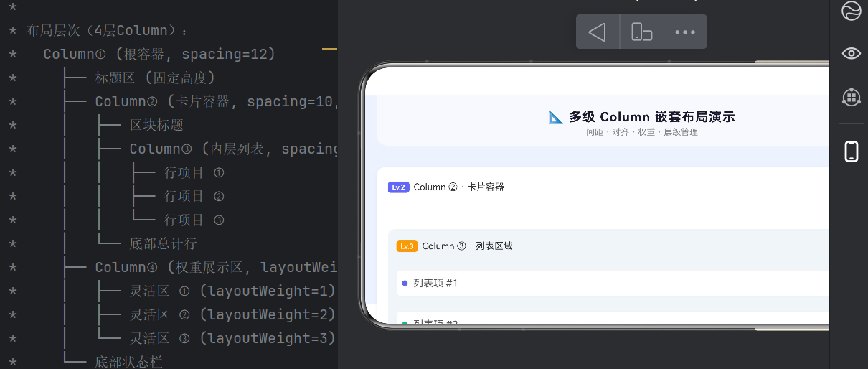This screenshot has width=868, height=369.
Task: Open the component inspector icon in sidebar
Action: tap(851, 96)
